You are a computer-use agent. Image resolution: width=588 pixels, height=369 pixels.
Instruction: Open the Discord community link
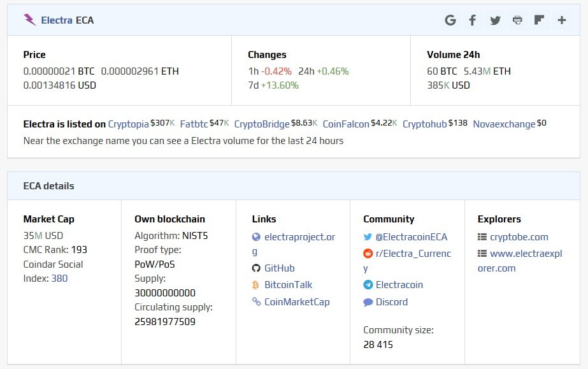point(392,302)
